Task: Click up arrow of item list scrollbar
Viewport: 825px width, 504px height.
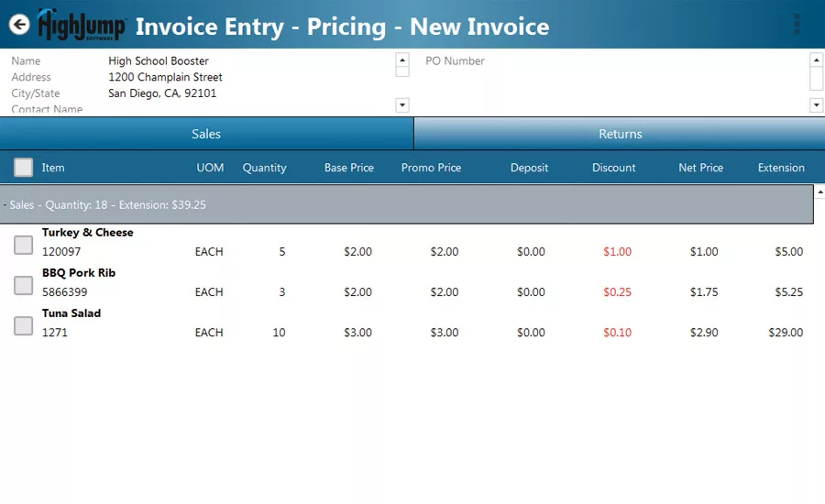Action: click(x=819, y=192)
